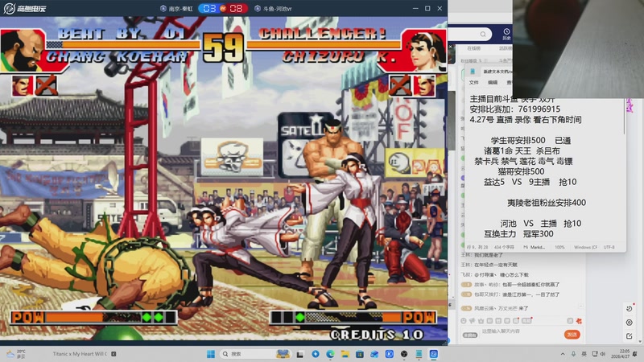Viewport: 644px width, 362px height.
Task: Click the eye target icon in the right sidebar
Action: click(x=630, y=323)
